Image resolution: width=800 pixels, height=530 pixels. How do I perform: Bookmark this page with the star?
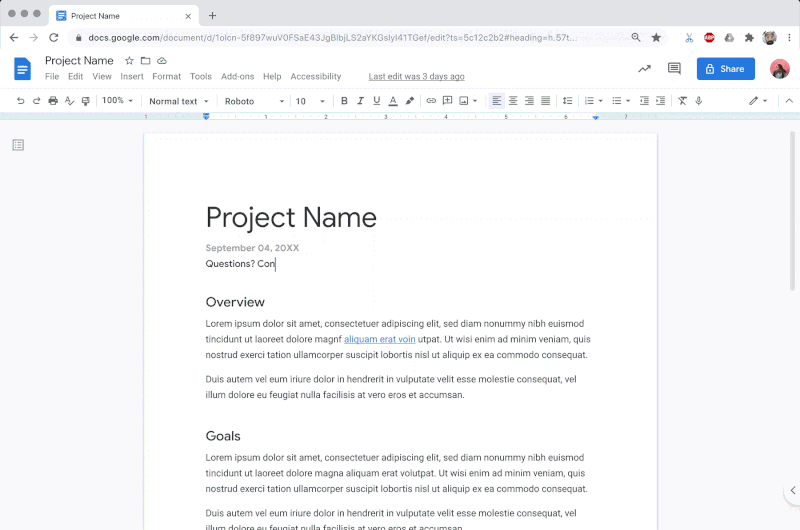pyautogui.click(x=656, y=37)
